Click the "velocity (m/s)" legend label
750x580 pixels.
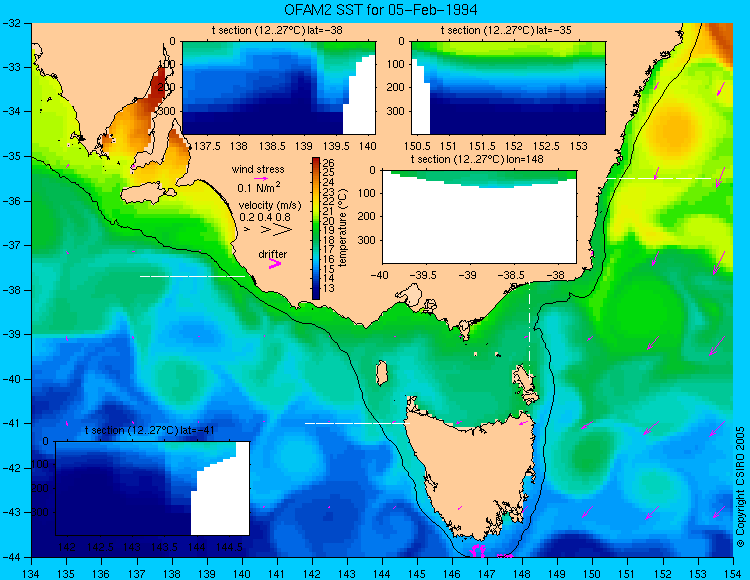[270, 206]
